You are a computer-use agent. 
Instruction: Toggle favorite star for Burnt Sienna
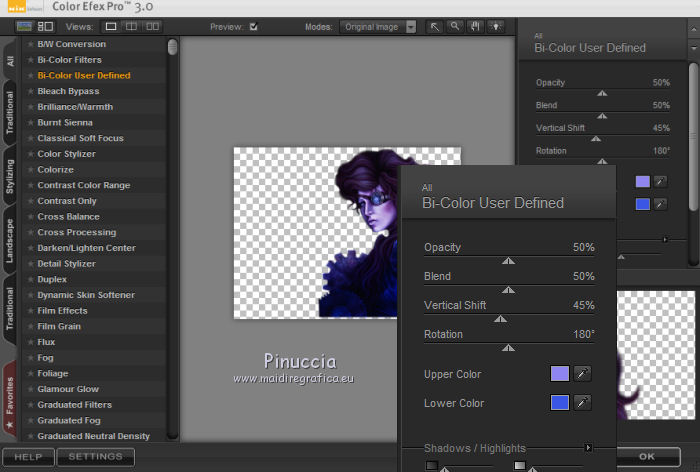(x=30, y=122)
